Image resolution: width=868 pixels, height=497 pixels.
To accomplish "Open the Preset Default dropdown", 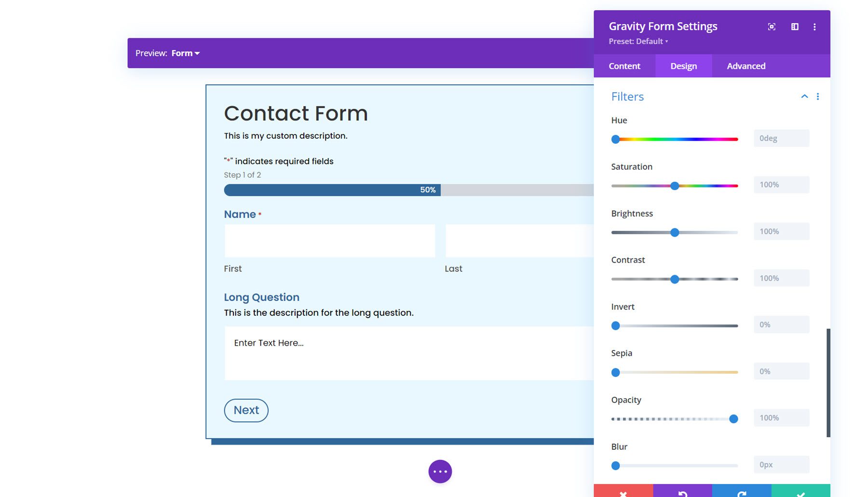I will coord(637,41).
